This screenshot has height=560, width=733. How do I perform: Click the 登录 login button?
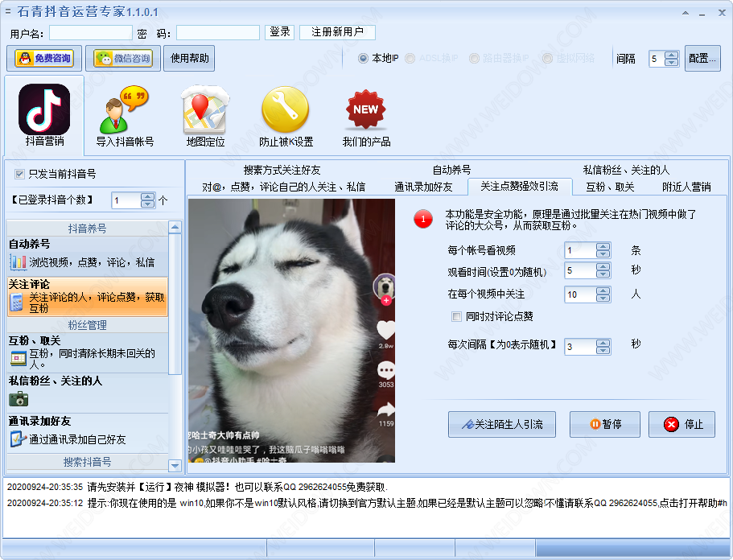coord(280,32)
